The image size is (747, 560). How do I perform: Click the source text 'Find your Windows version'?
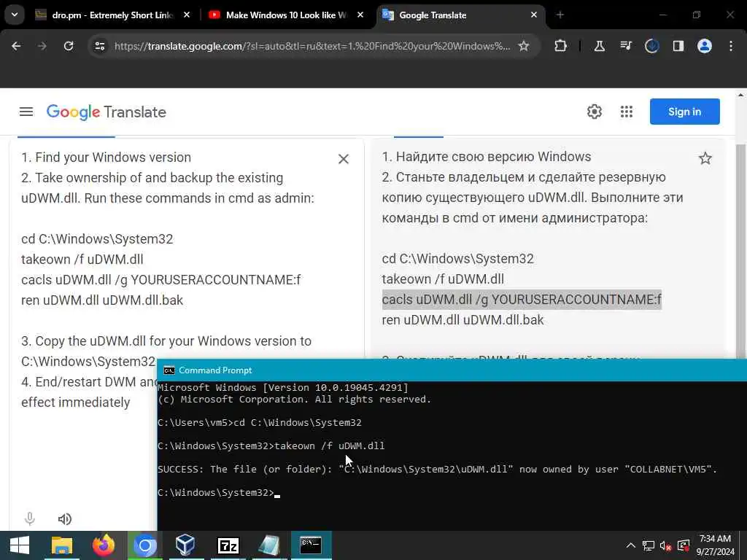113,157
